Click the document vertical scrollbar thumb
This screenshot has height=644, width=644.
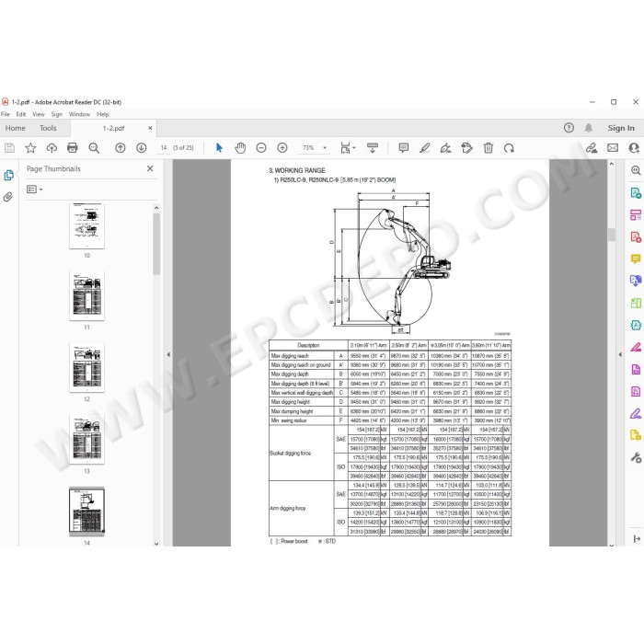pos(612,235)
